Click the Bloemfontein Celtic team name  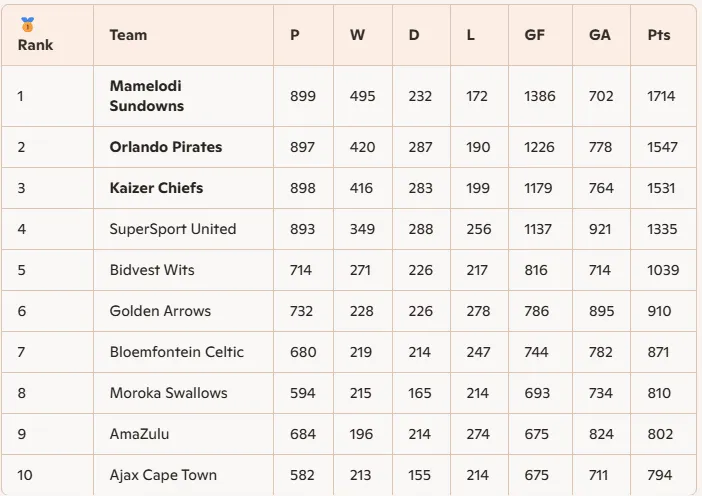click(x=177, y=352)
